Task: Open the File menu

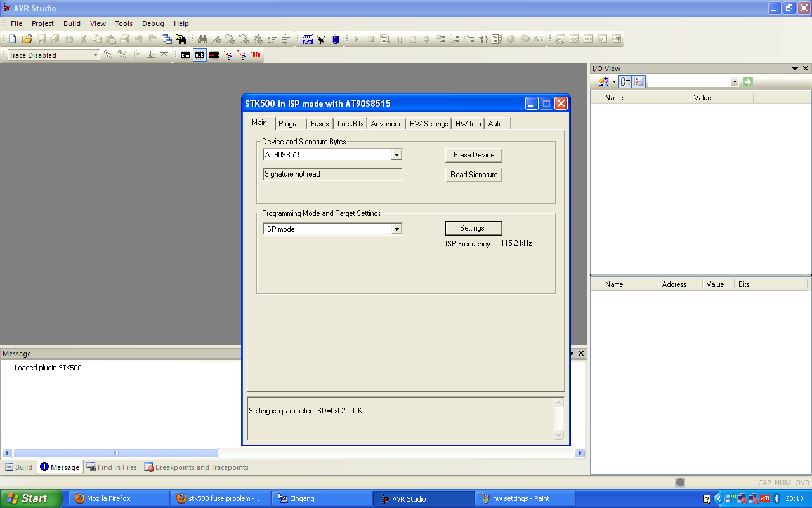Action: [x=16, y=23]
